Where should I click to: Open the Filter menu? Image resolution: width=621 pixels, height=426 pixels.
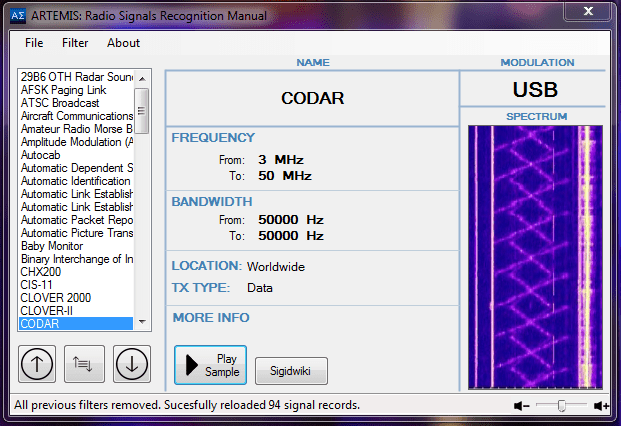75,43
